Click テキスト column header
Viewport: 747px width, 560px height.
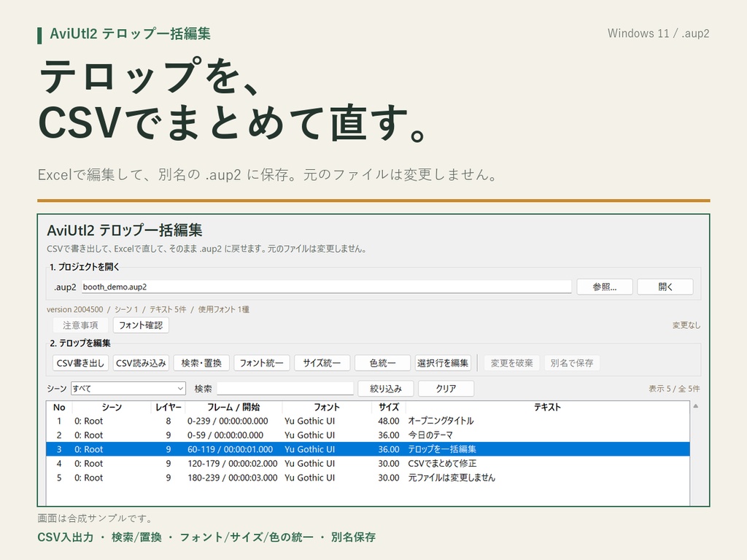[x=547, y=407]
